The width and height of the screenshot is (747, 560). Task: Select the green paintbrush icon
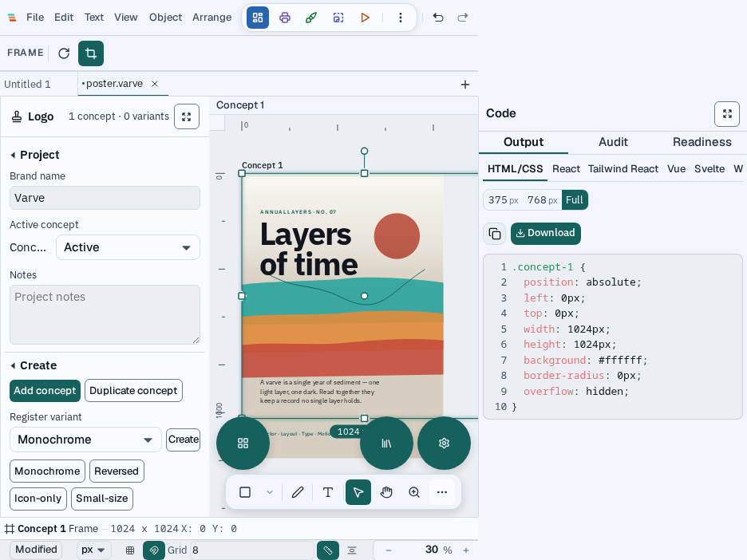pos(311,18)
